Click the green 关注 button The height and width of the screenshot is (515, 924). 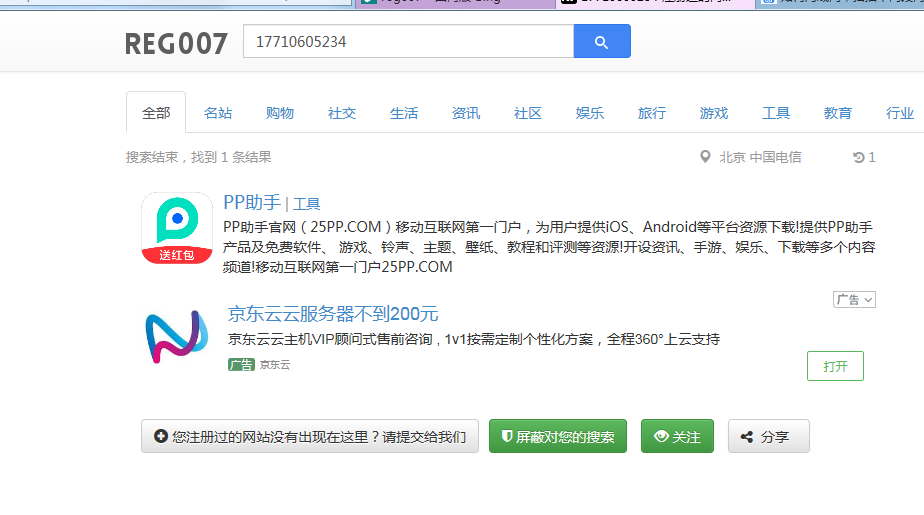677,436
